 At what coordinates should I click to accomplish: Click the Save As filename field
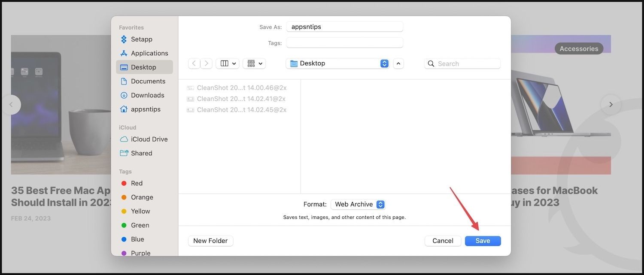344,27
